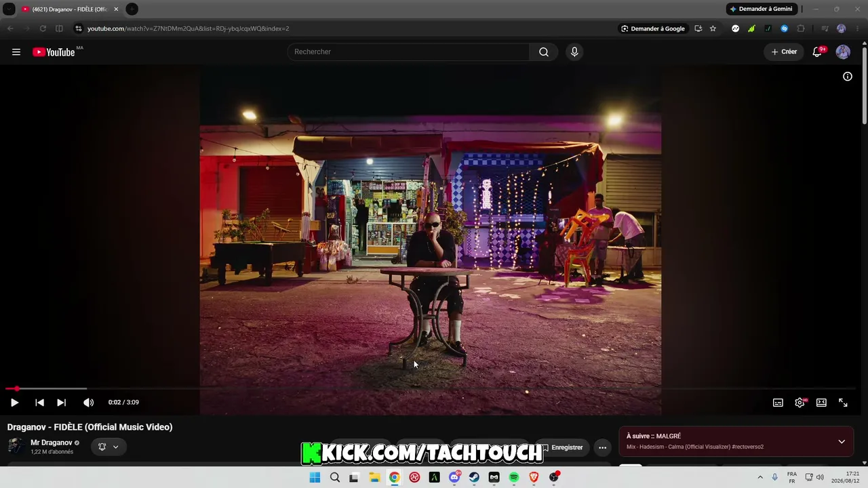The width and height of the screenshot is (868, 488).
Task: Switch to theater mode
Action: [x=821, y=403]
